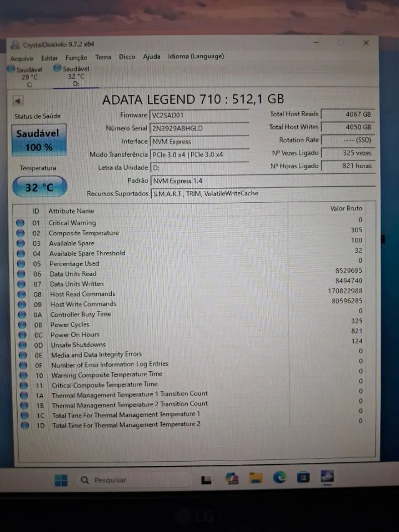The image size is (399, 532).
Task: Open the Editar menu
Action: (x=49, y=58)
